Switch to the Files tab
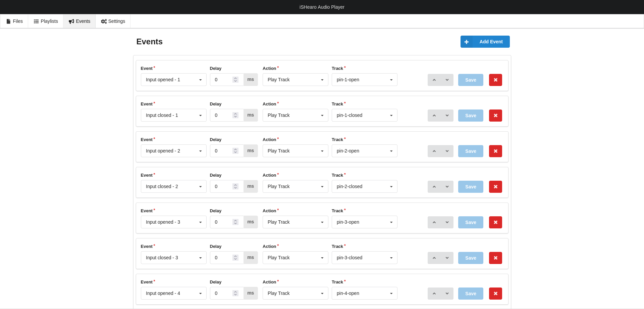Viewport: 644px width, 309px height. [x=14, y=21]
